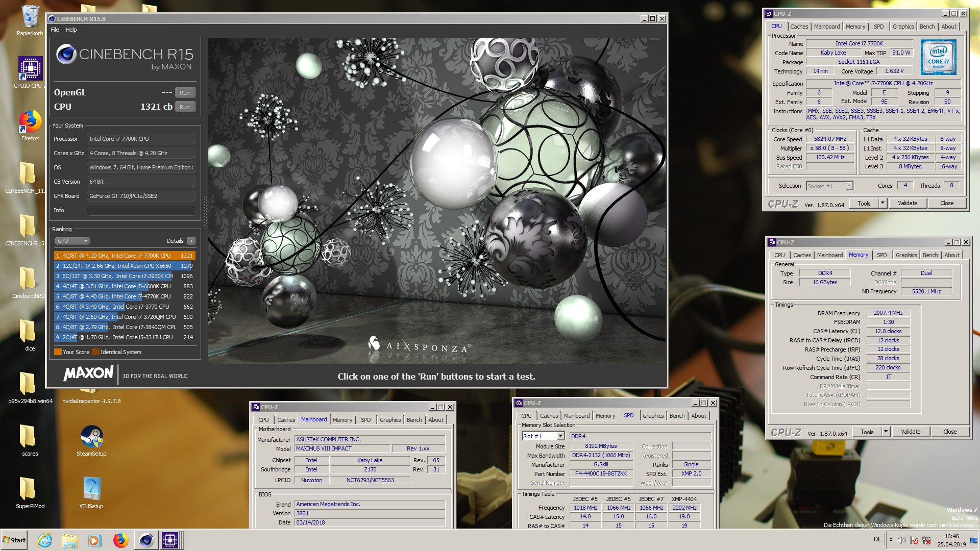Launch the XTUSetup installer icon
This screenshot has width=980, height=551.
coord(91,493)
